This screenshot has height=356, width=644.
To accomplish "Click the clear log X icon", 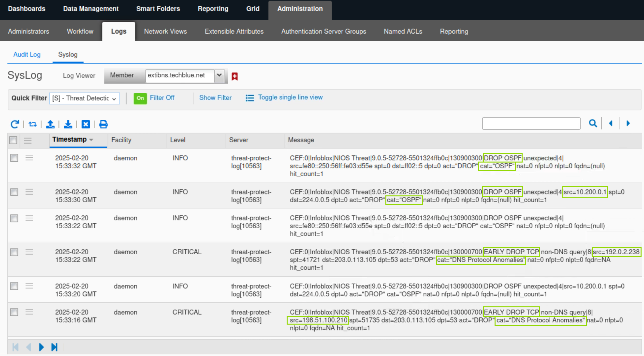I will [x=86, y=124].
